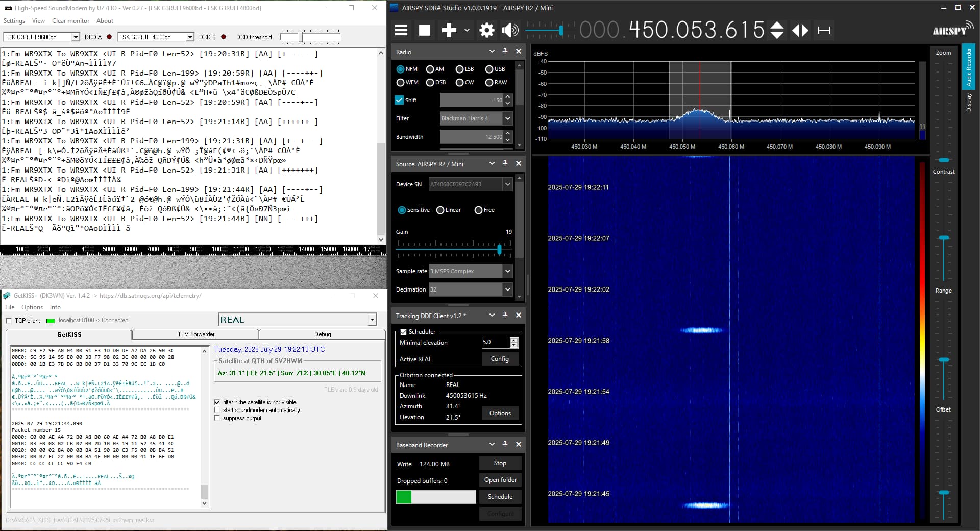Screen dimensions: 980x531
Task: Open the Decimation dropdown
Action: [x=507, y=289]
